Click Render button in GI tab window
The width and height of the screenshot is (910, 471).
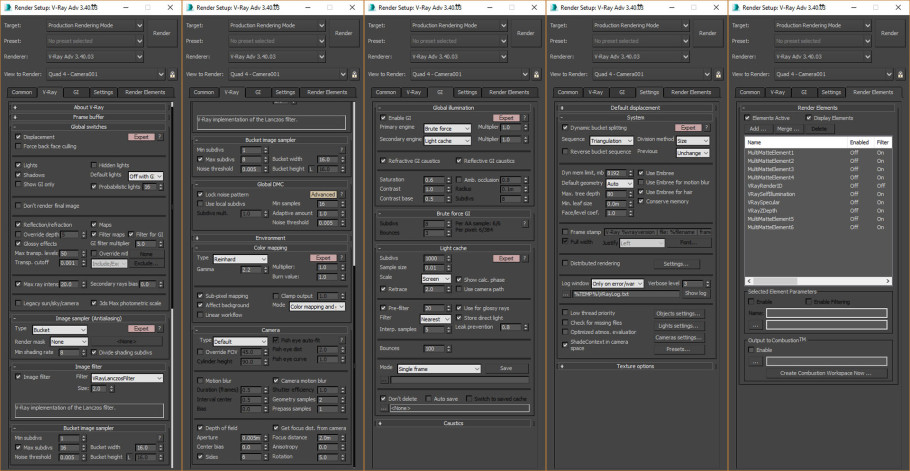tap(526, 33)
